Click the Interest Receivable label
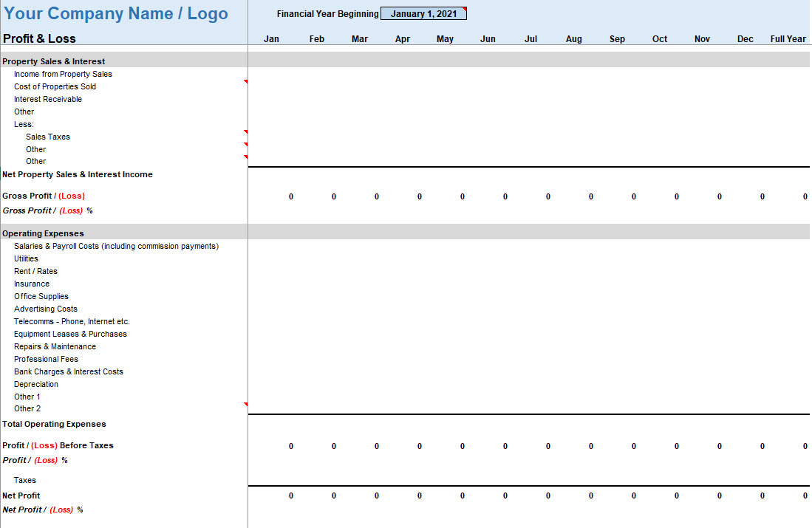The image size is (812, 528). pyautogui.click(x=48, y=100)
